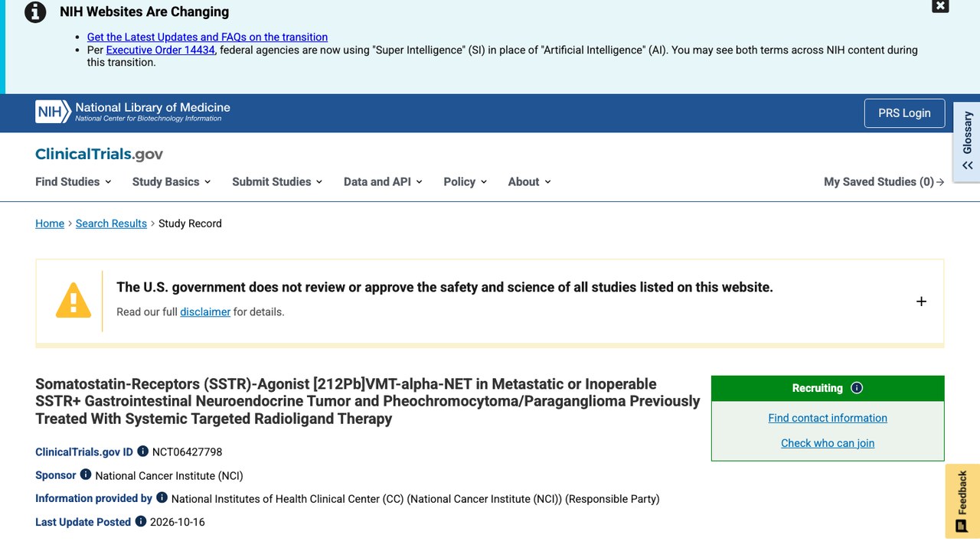Open the Feedback tab
The width and height of the screenshot is (980, 551).
962,501
